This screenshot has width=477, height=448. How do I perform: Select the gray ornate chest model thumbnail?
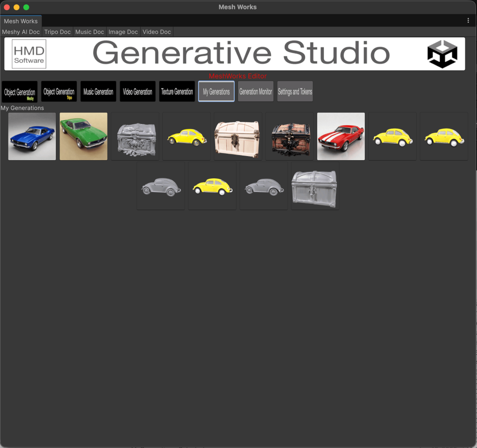coord(135,136)
